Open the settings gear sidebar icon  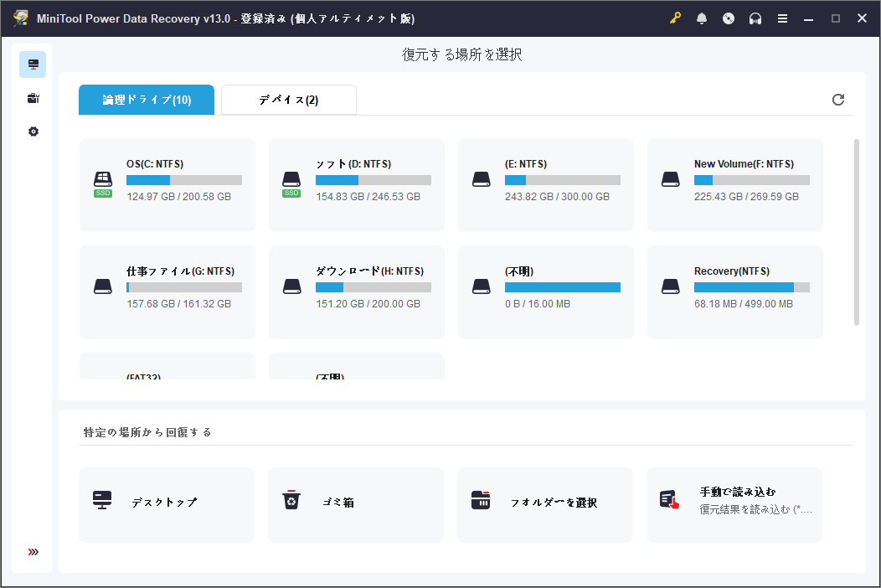(33, 132)
